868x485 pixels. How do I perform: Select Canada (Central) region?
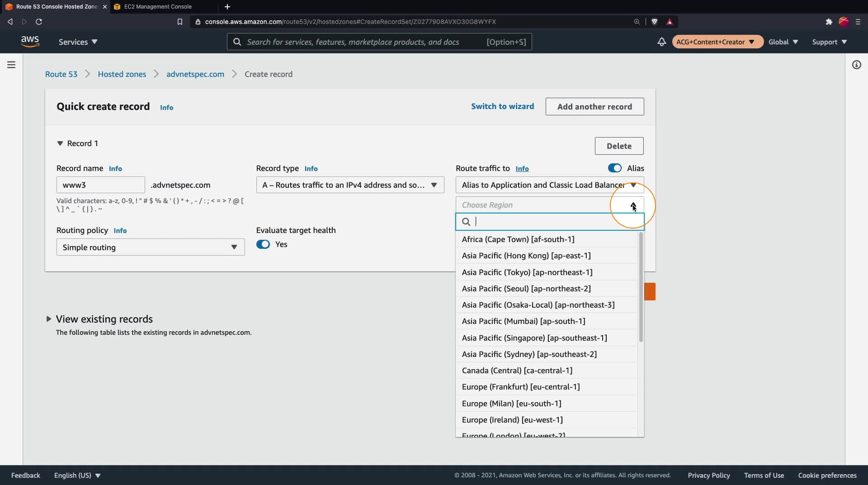coord(546,371)
